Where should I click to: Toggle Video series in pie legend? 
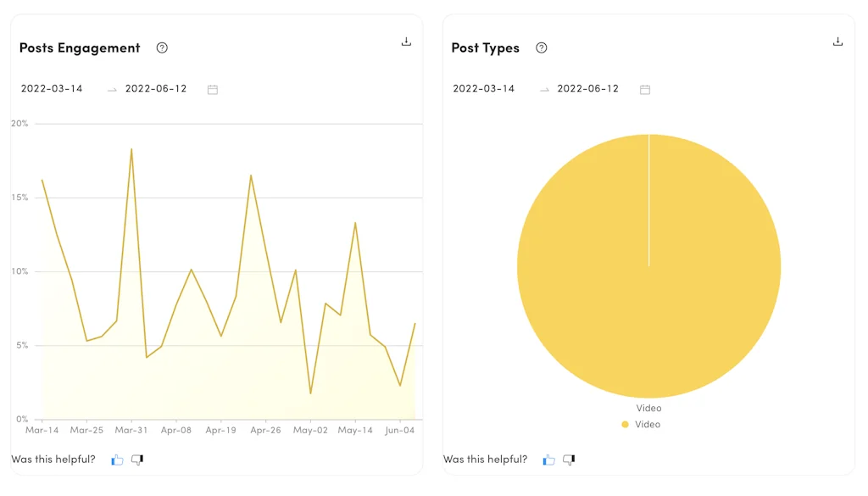click(648, 424)
